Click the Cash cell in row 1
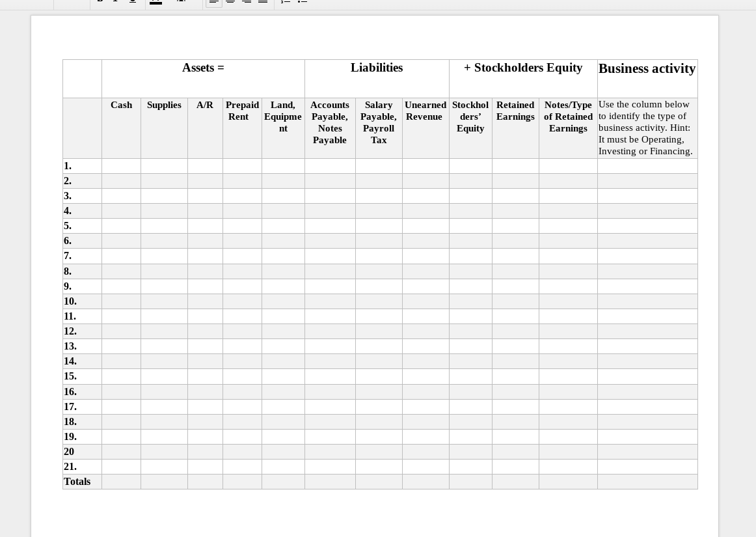Image resolution: width=756 pixels, height=537 pixels. (x=121, y=166)
